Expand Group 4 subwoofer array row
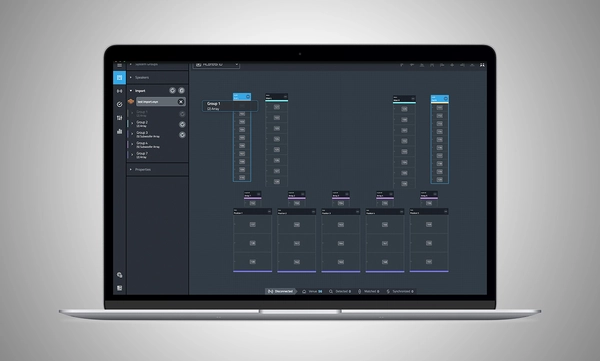600x361 pixels. click(132, 144)
